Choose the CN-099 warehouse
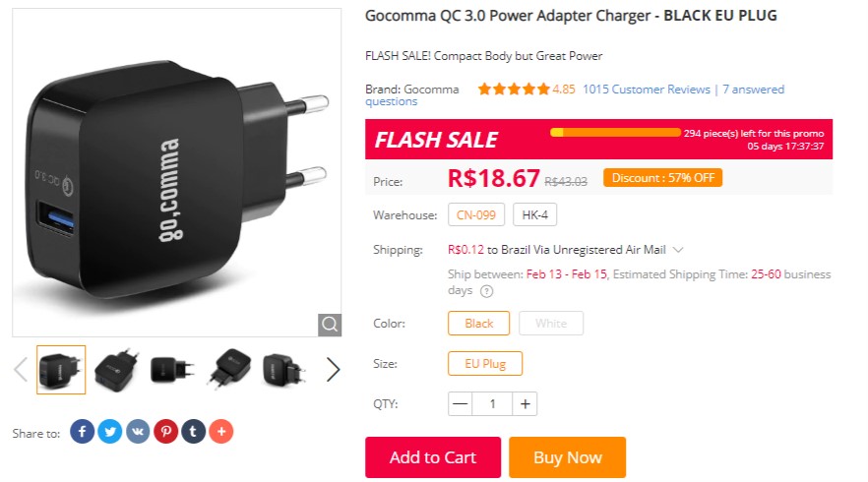Viewport: 868px width, 482px height. [476, 214]
